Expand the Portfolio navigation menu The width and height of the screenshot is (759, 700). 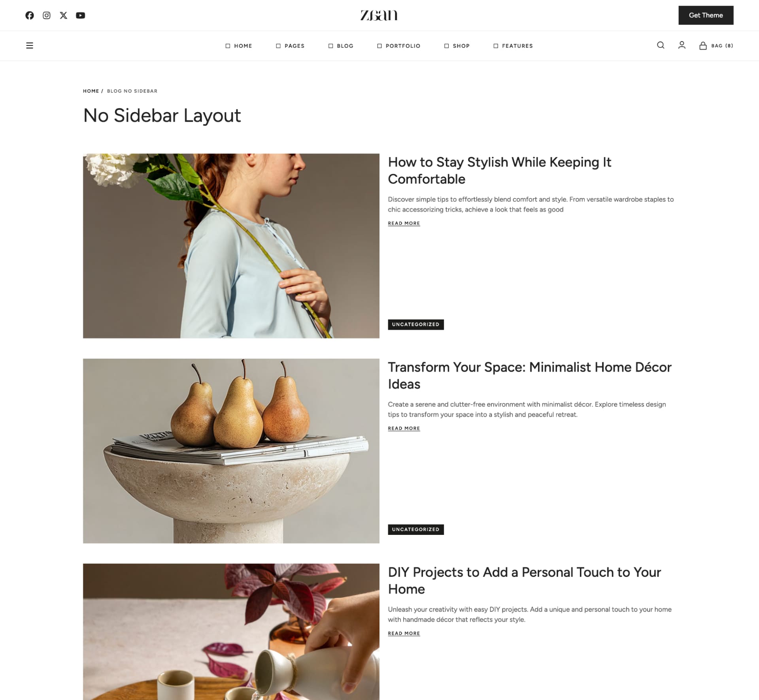pos(398,46)
